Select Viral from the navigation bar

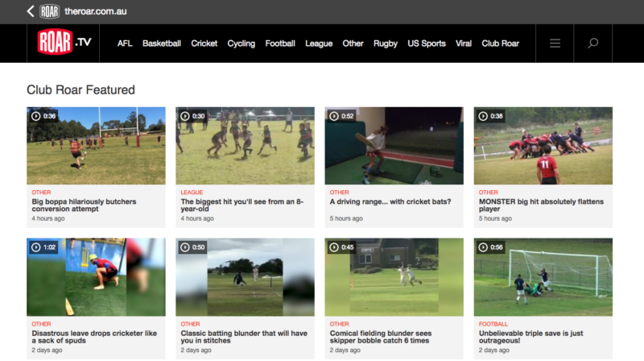464,44
